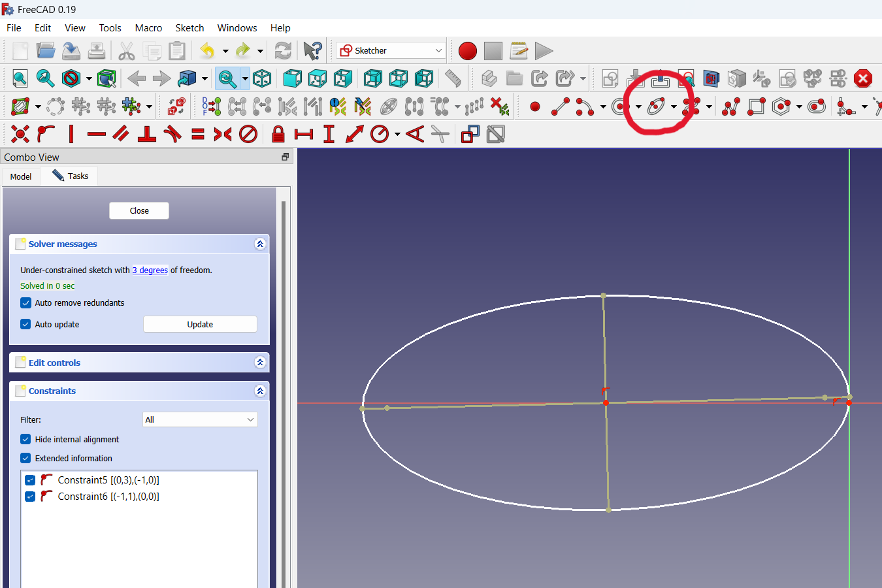Uncheck the Constraint5 checkbox

[x=30, y=480]
